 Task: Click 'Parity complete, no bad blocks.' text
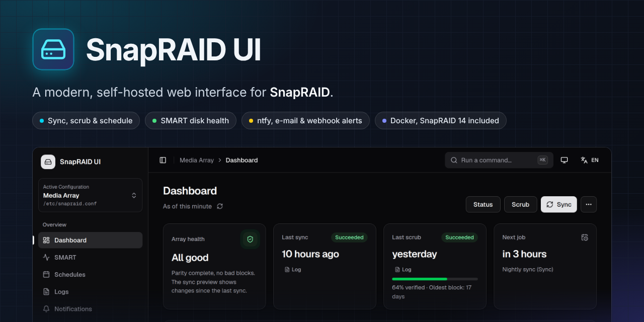point(213,273)
